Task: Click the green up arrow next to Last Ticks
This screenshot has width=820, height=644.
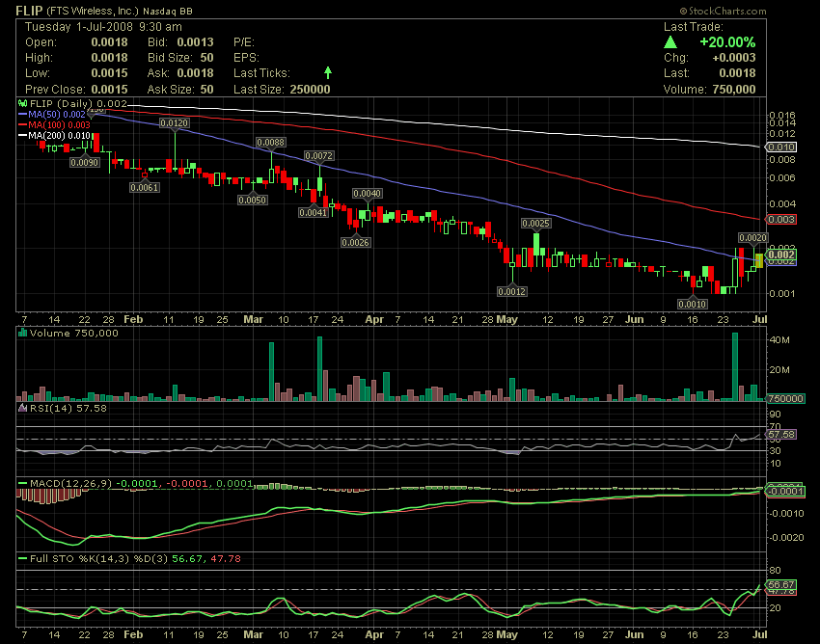Action: (x=328, y=72)
